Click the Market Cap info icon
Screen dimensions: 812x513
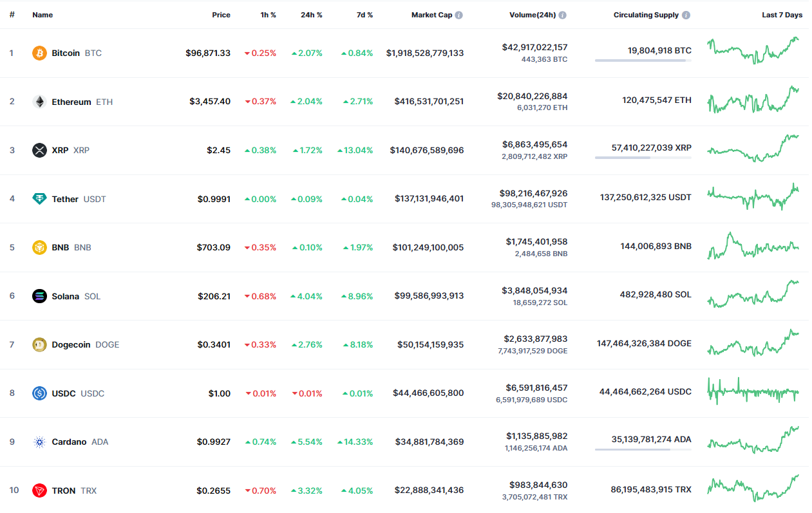pos(458,15)
